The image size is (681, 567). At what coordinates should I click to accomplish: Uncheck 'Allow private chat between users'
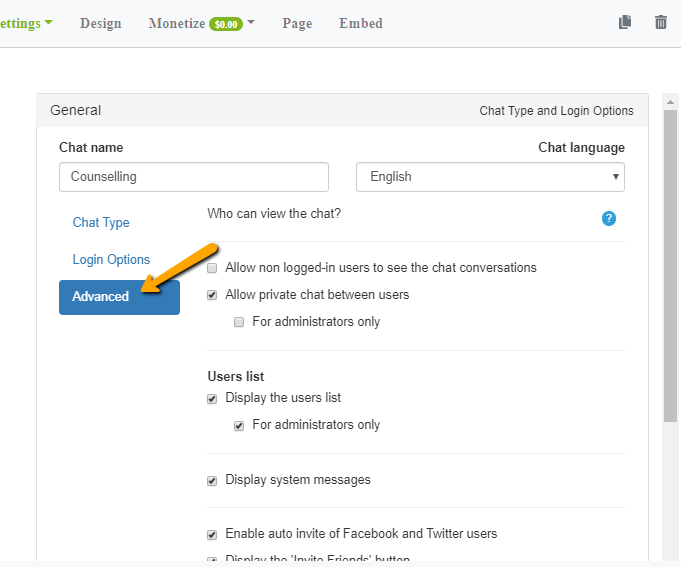(x=212, y=295)
